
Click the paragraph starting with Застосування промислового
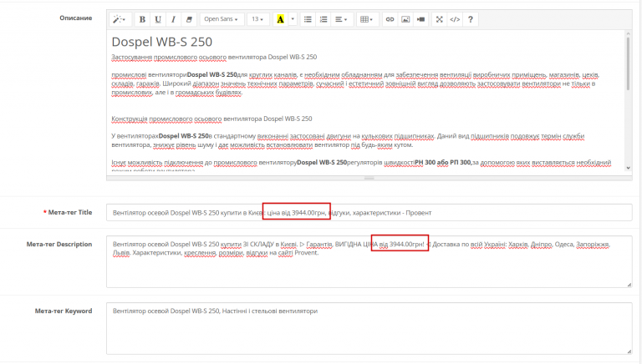click(x=214, y=57)
